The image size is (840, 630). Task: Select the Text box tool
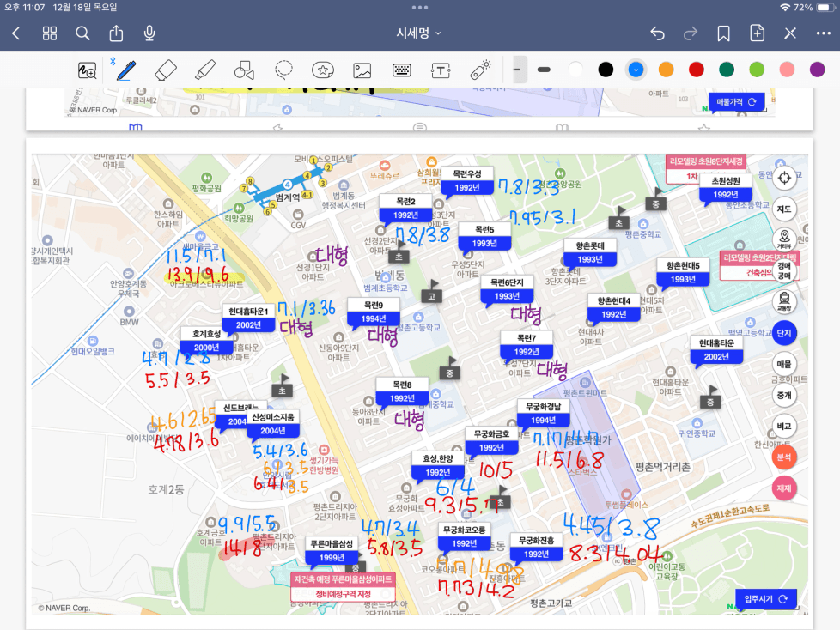(441, 70)
